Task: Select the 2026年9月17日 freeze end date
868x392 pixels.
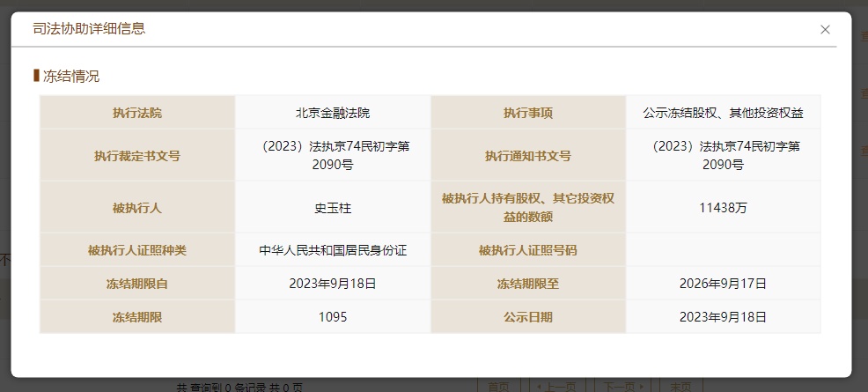Action: 723,284
